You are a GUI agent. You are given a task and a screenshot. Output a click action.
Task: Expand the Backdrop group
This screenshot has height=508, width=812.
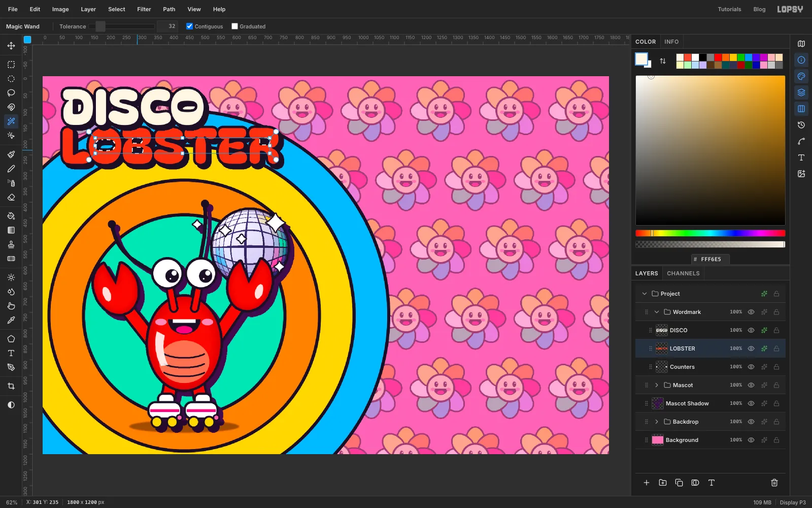coord(657,422)
